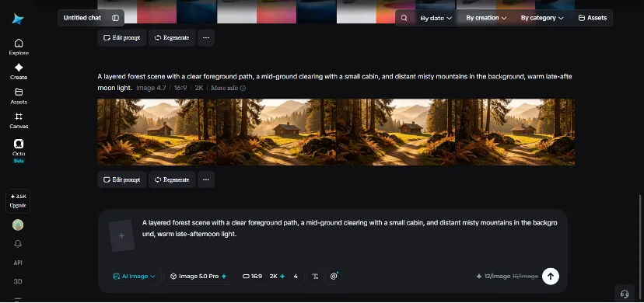Open the fourth forest cabin thumbnail

click(515, 132)
